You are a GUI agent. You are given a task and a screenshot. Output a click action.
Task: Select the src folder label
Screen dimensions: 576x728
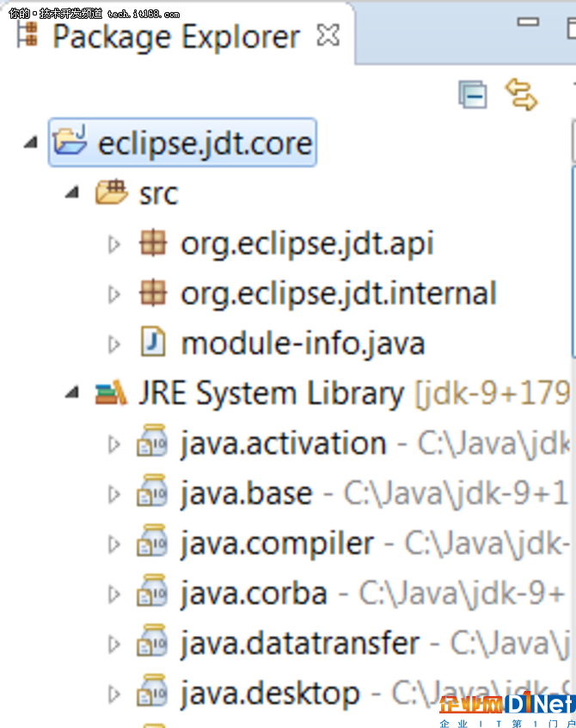[x=158, y=194]
